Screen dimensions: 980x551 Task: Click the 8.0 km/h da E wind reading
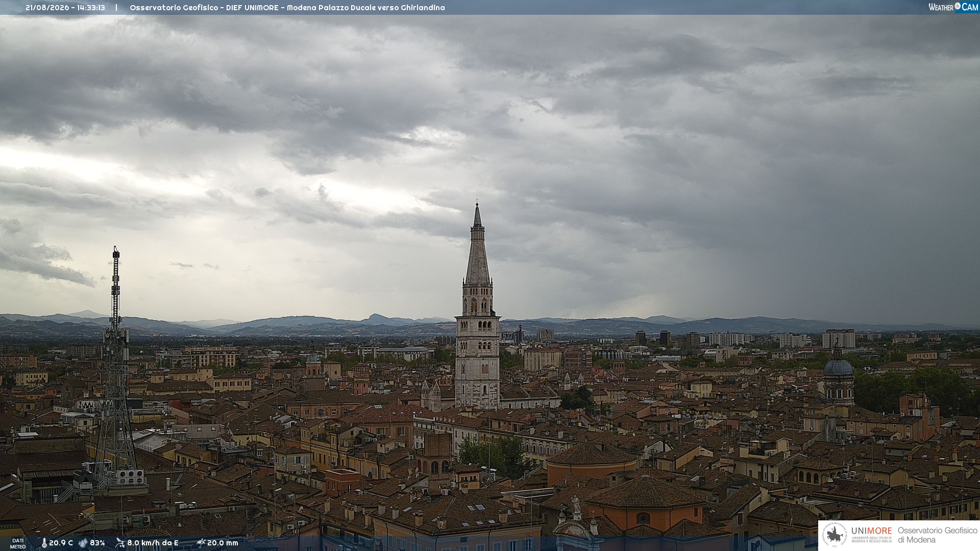pyautogui.click(x=153, y=543)
